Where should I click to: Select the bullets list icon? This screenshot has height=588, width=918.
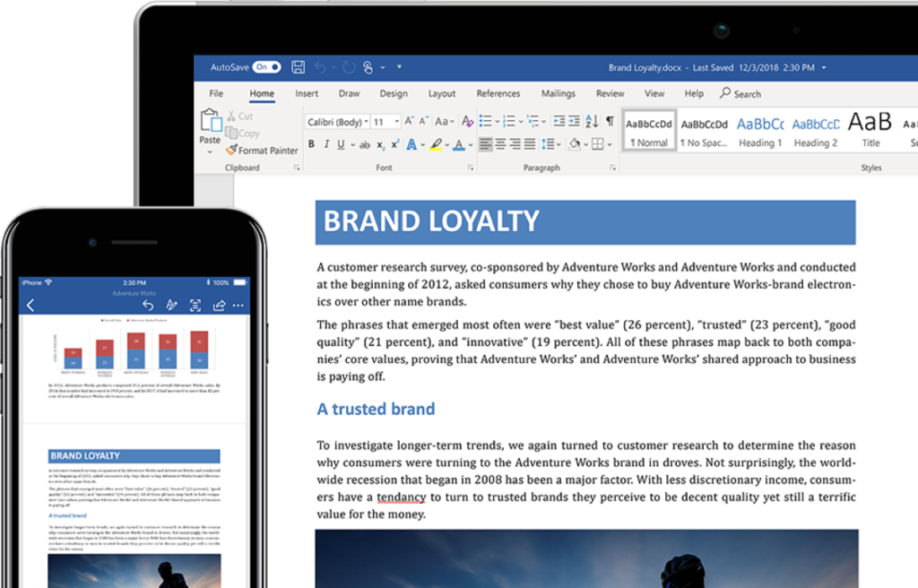[x=487, y=120]
